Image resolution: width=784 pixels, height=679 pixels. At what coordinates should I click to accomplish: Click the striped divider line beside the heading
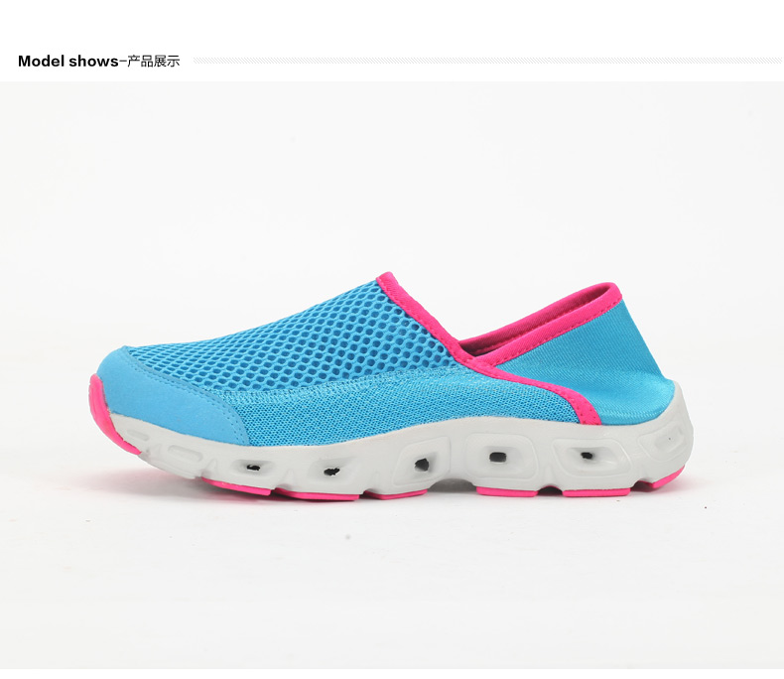[x=487, y=61]
